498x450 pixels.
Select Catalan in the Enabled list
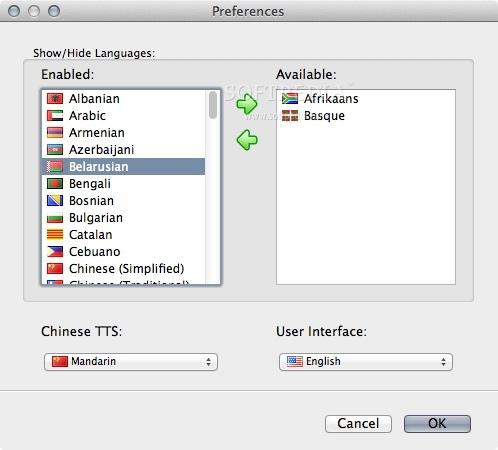[123, 234]
